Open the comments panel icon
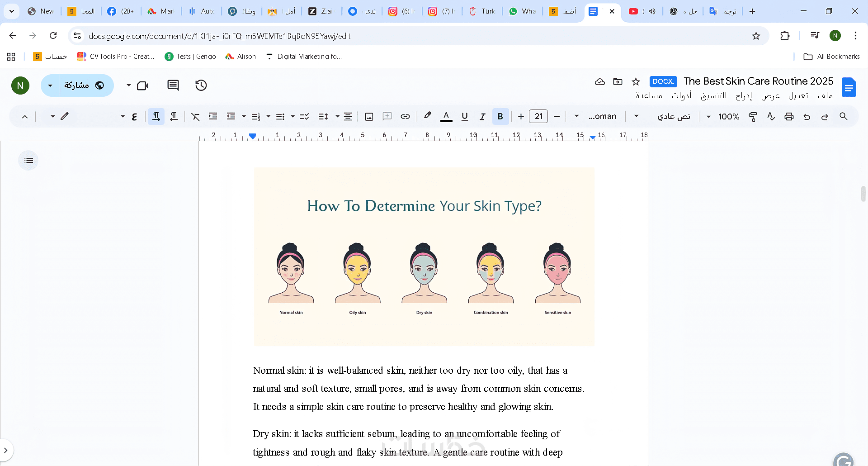 (x=173, y=85)
